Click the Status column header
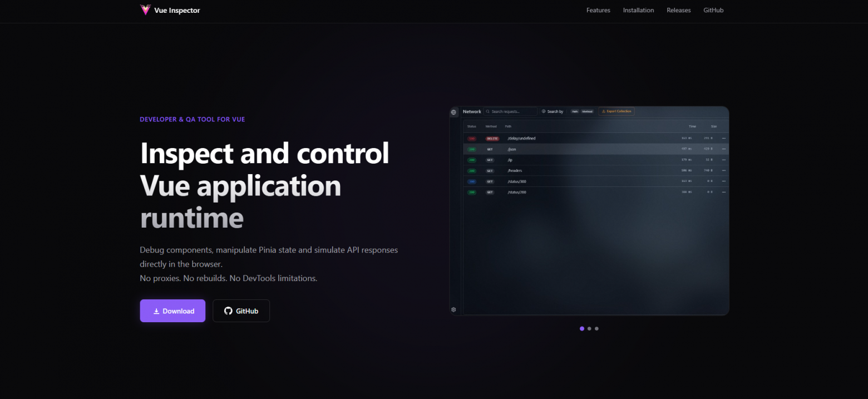This screenshot has height=399, width=868. [472, 126]
